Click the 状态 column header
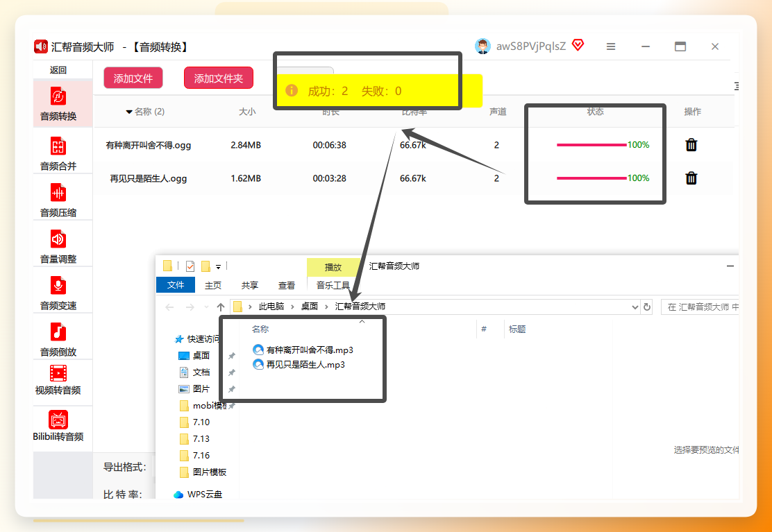The width and height of the screenshot is (772, 532). [x=595, y=112]
